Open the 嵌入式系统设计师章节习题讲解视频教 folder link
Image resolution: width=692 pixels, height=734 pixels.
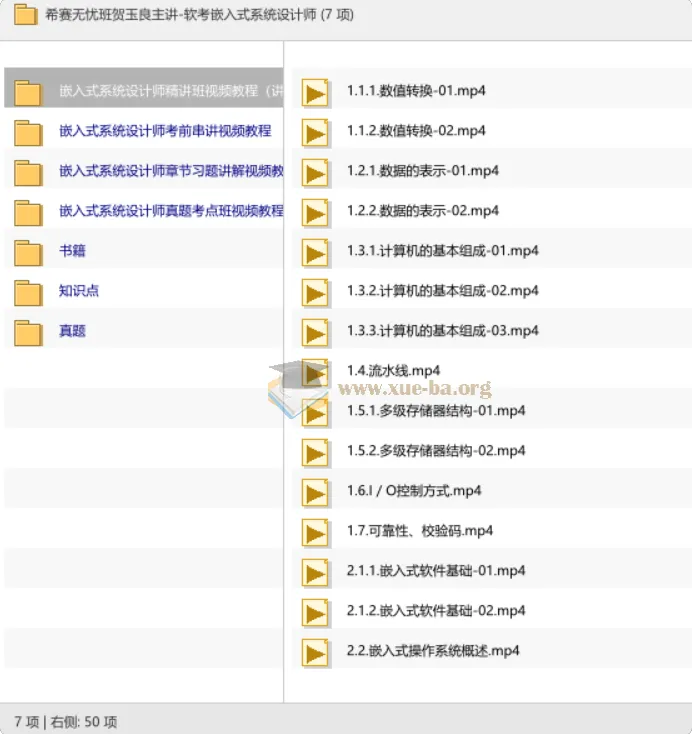coord(171,170)
